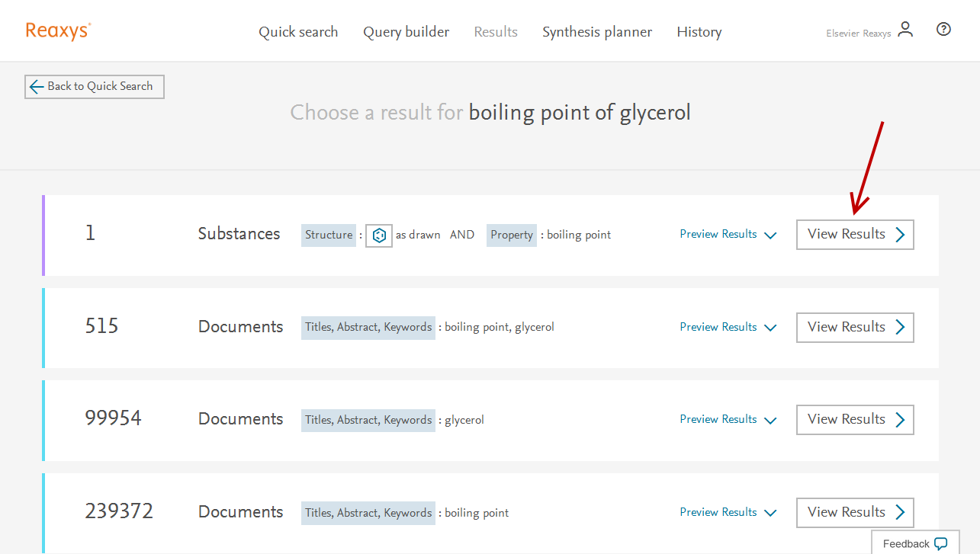980x554 pixels.
Task: Open the Quick search tab
Action: point(298,32)
